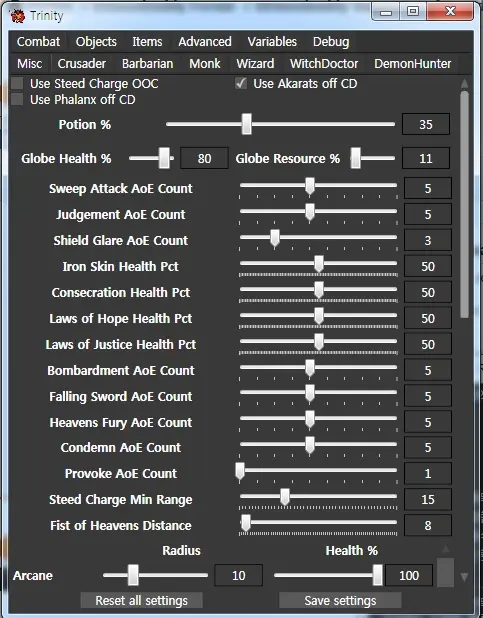This screenshot has height=618, width=483.
Task: Click Save settings button
Action: pos(340,600)
